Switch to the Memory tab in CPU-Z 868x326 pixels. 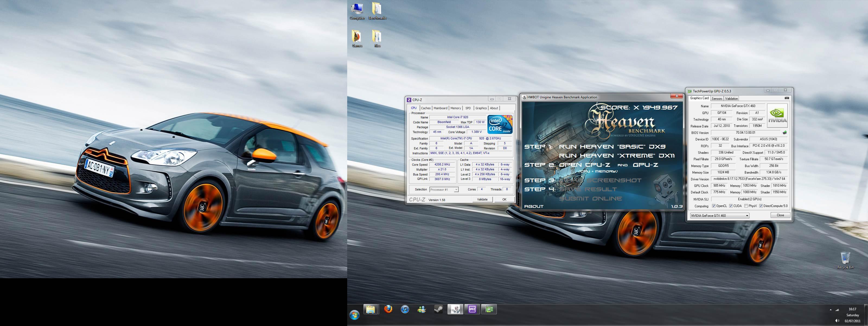(x=456, y=108)
